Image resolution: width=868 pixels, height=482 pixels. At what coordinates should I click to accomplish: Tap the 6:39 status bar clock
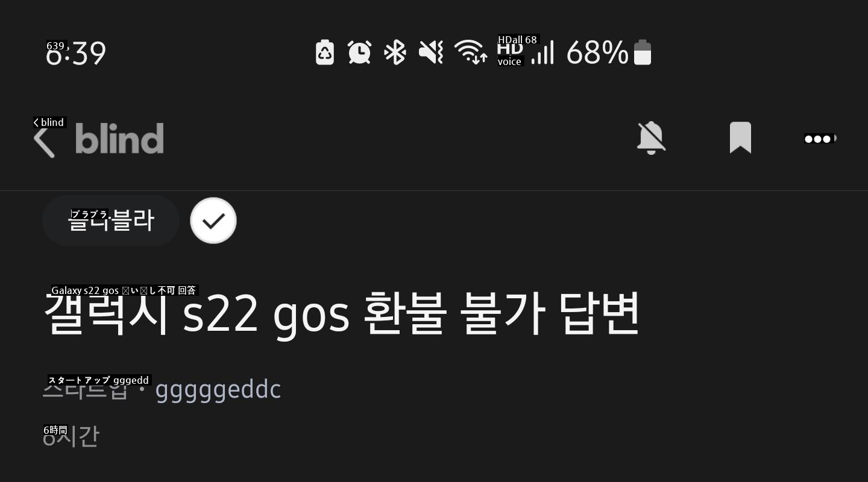[x=76, y=53]
